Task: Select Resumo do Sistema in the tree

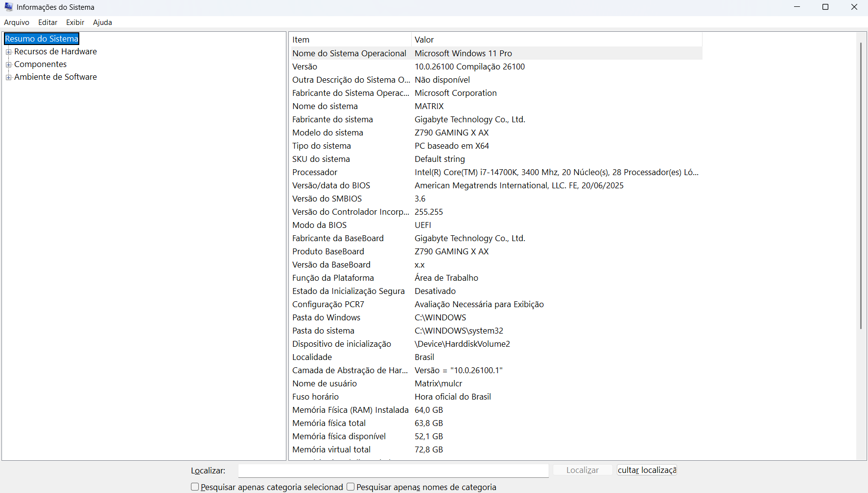Action: coord(42,39)
